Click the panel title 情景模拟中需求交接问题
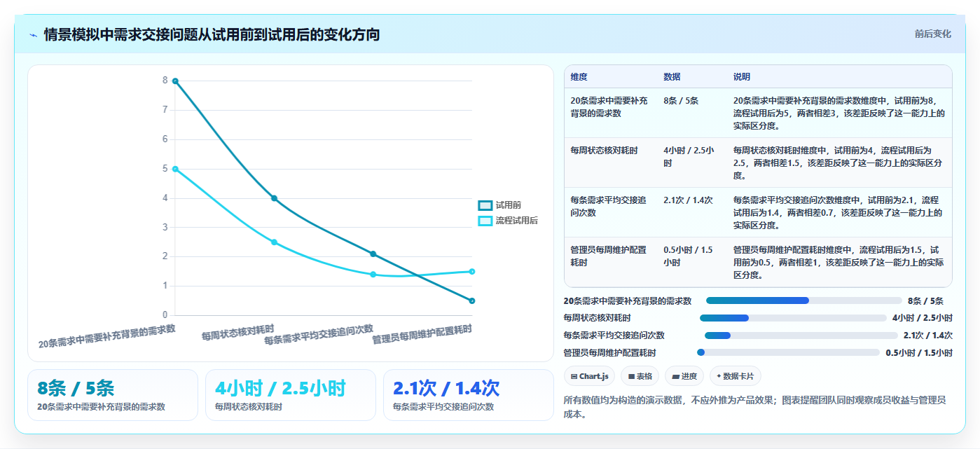Viewport: 980px width, 449px height. point(212,34)
